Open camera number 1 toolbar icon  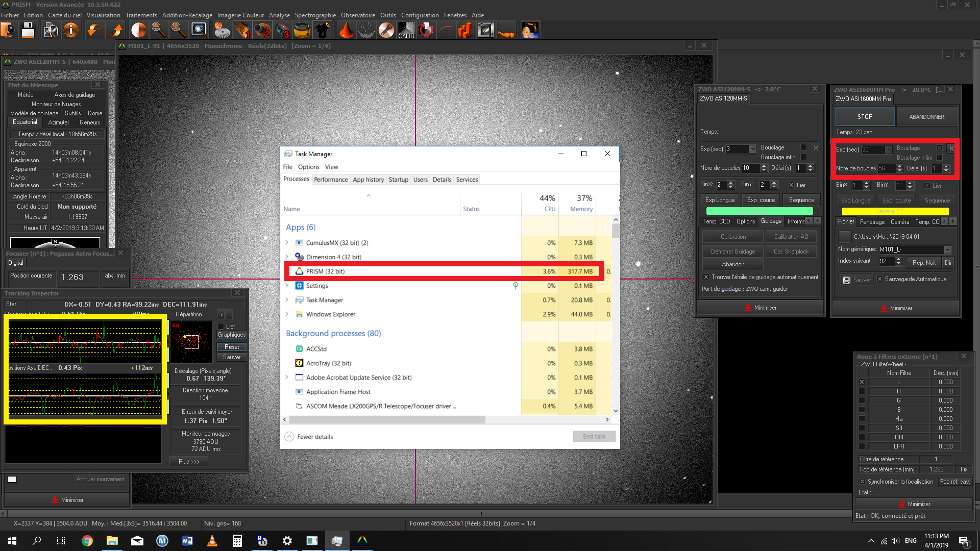point(242,30)
